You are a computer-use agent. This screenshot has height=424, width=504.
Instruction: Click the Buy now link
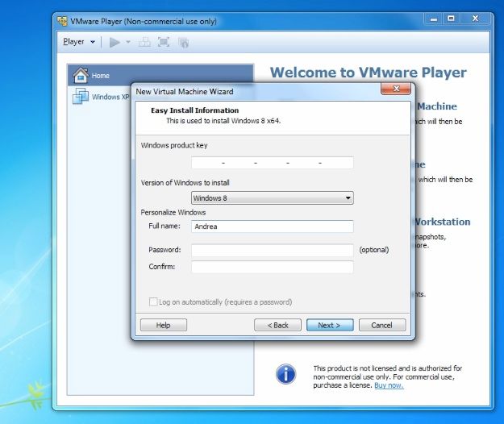coord(389,385)
